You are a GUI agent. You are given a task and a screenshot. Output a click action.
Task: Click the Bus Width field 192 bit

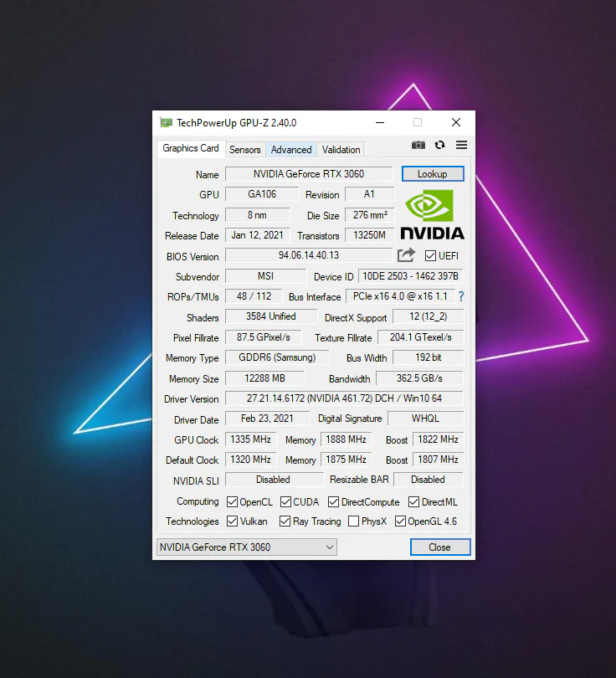[x=428, y=357]
